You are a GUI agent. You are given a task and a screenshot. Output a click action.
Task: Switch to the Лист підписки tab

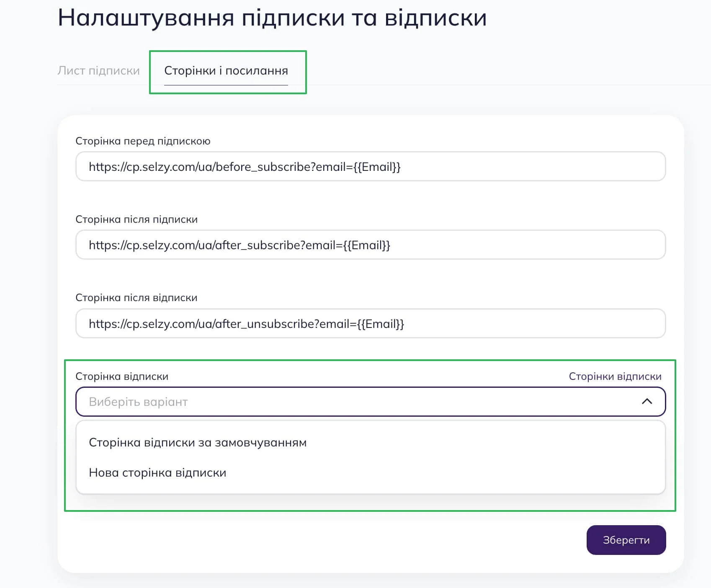98,70
